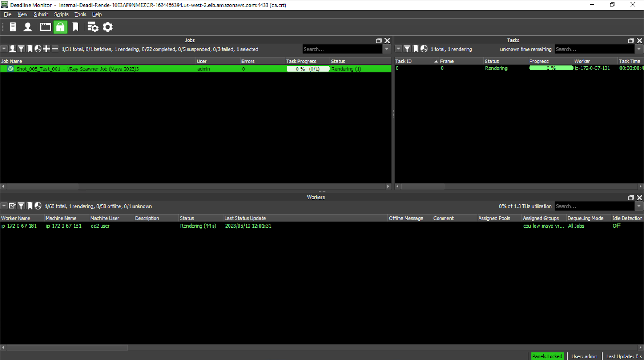Close the Tasks panel
Screen dimensions: 644x360
click(x=640, y=41)
